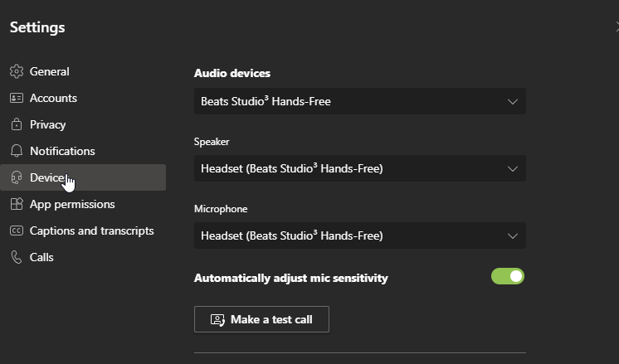Open the Audio devices dropdown
This screenshot has width=619, height=364.
359,102
